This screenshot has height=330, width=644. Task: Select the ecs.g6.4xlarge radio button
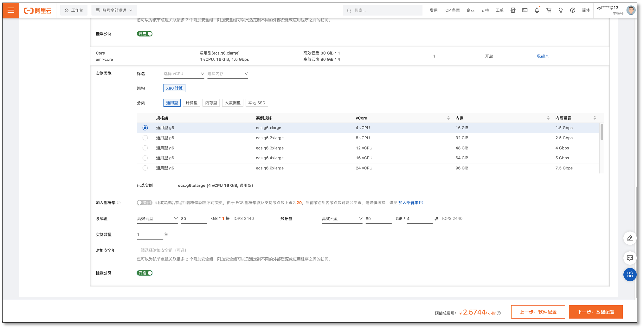(x=145, y=158)
